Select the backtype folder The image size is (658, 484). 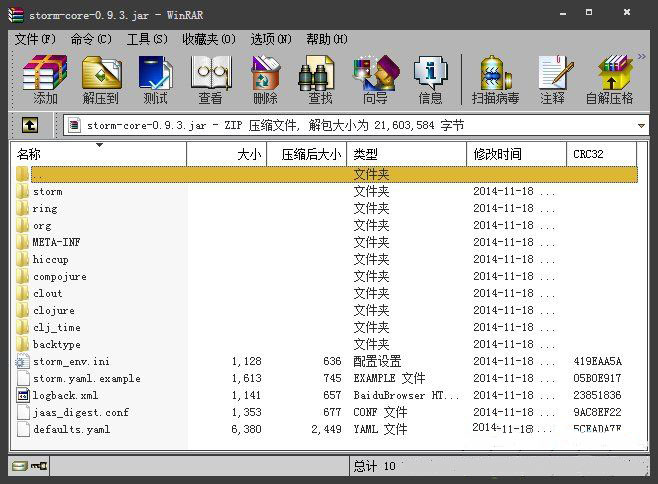tap(57, 345)
